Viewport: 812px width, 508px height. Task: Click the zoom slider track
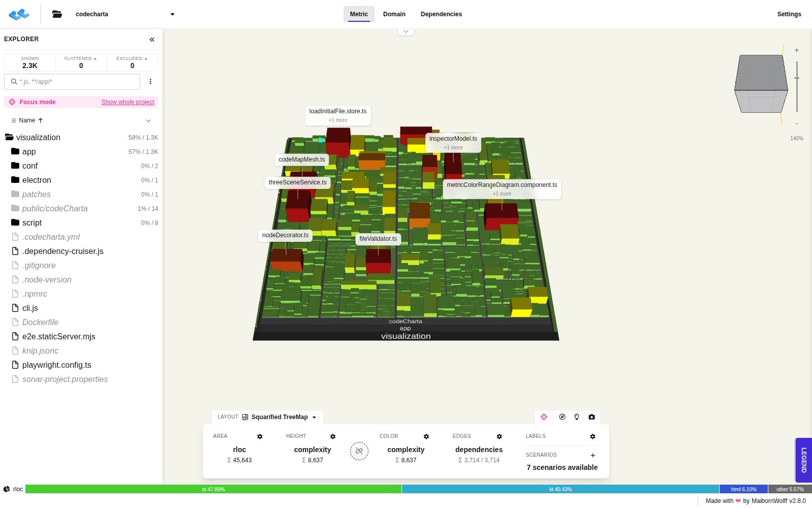pos(797,87)
